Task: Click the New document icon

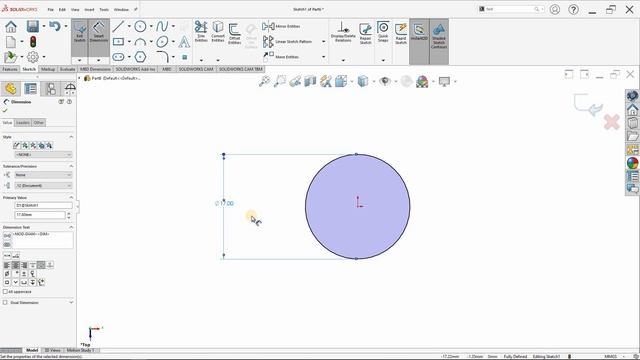Action: (x=11, y=42)
